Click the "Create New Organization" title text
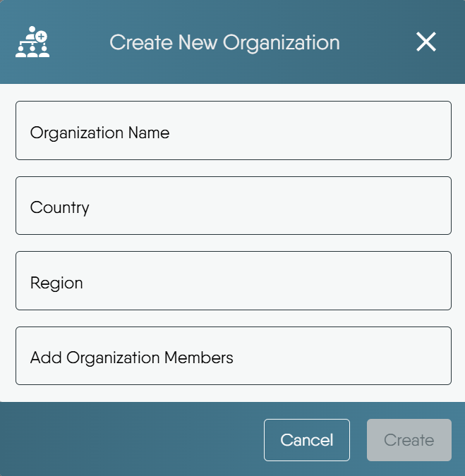 pos(224,42)
